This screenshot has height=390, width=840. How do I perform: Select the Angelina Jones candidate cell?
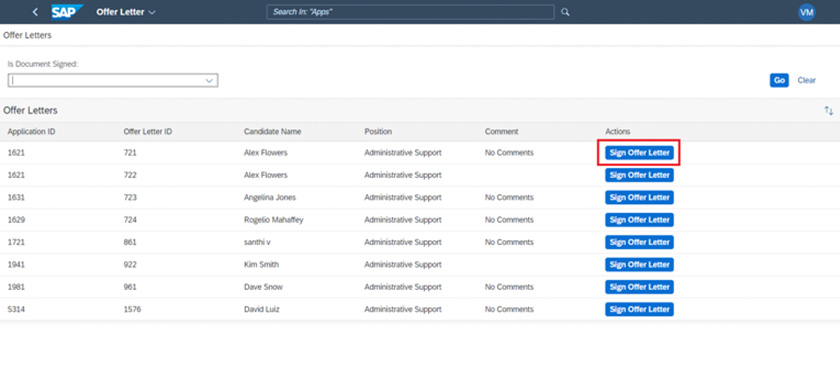pos(269,198)
